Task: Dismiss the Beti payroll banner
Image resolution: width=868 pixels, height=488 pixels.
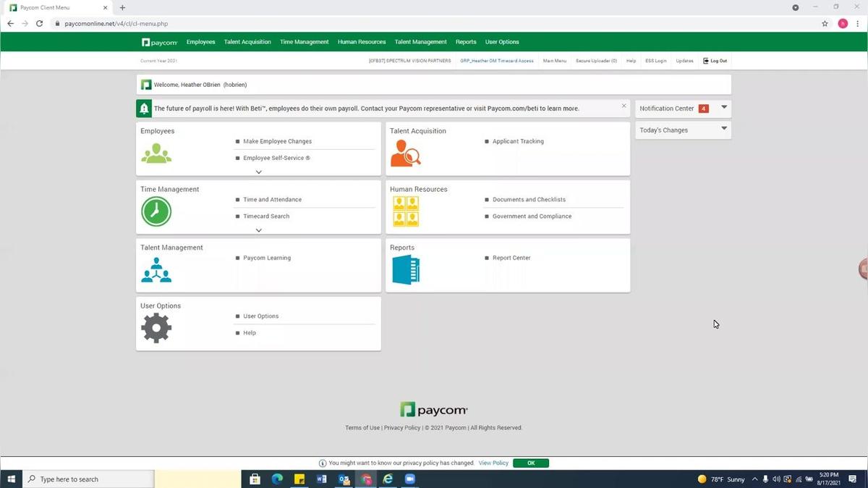Action: point(623,106)
